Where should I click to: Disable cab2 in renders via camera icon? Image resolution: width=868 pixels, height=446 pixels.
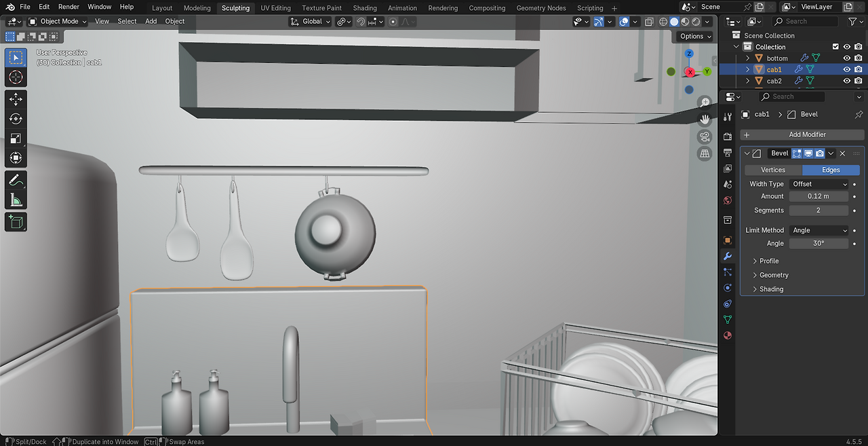(x=858, y=81)
